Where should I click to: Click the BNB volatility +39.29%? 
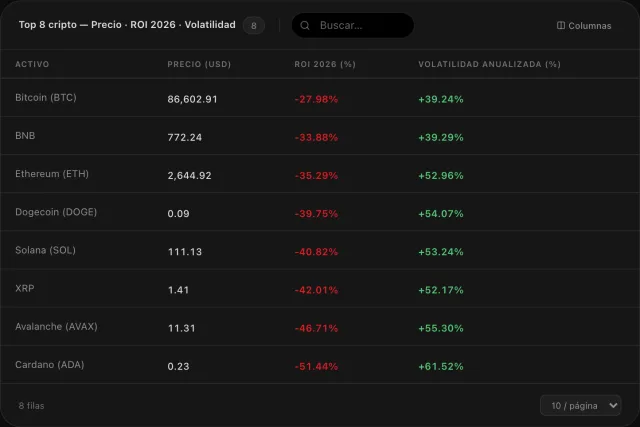[441, 138]
